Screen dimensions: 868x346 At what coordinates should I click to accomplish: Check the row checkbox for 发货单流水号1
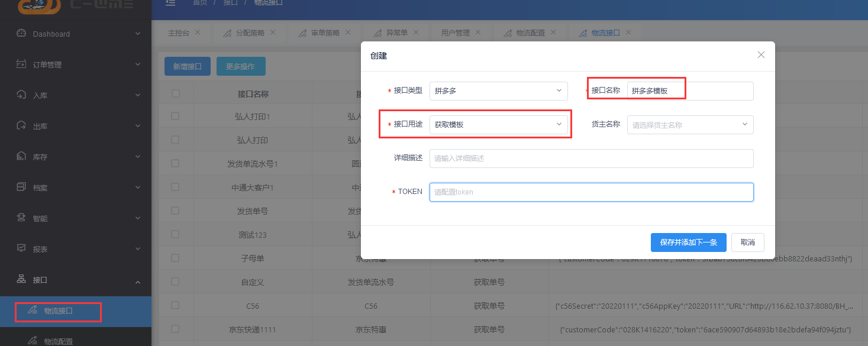175,164
